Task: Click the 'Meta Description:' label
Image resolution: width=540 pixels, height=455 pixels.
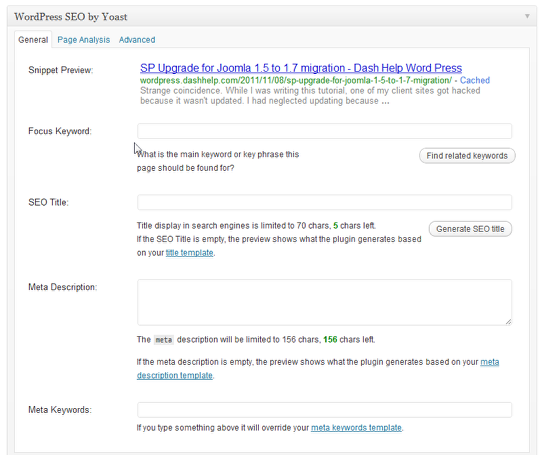Action: 63,287
